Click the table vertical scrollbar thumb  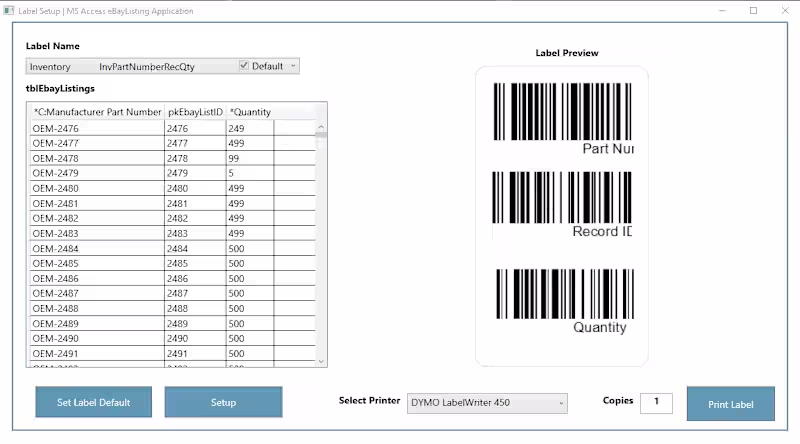(x=321, y=135)
